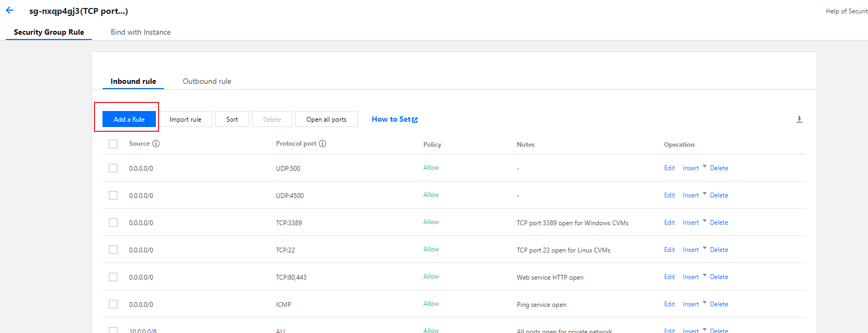Click the Sort button

(x=232, y=119)
